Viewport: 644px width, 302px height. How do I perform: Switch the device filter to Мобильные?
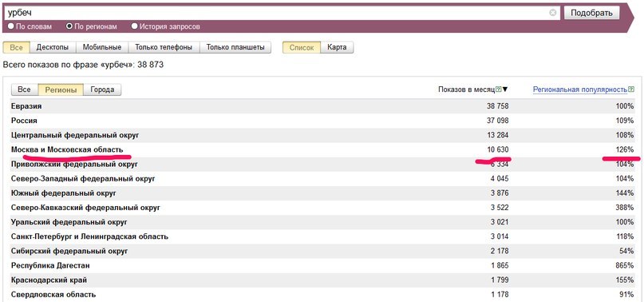pos(102,47)
